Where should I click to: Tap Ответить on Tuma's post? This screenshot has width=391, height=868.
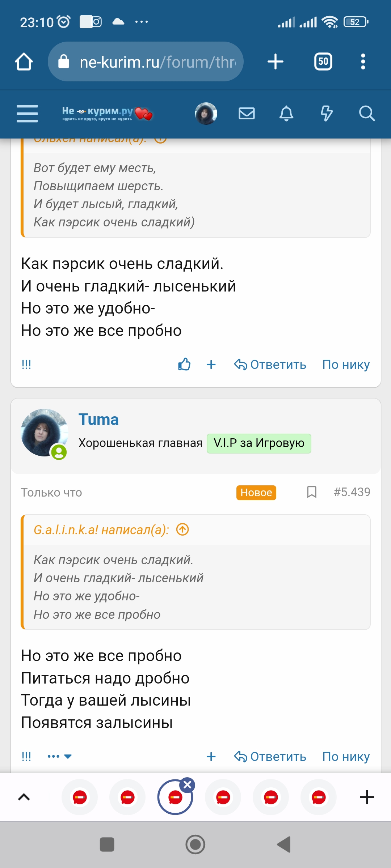point(270,757)
